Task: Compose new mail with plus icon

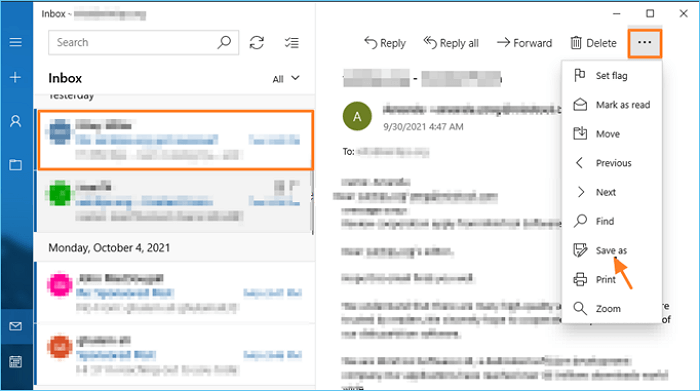Action: [x=16, y=77]
